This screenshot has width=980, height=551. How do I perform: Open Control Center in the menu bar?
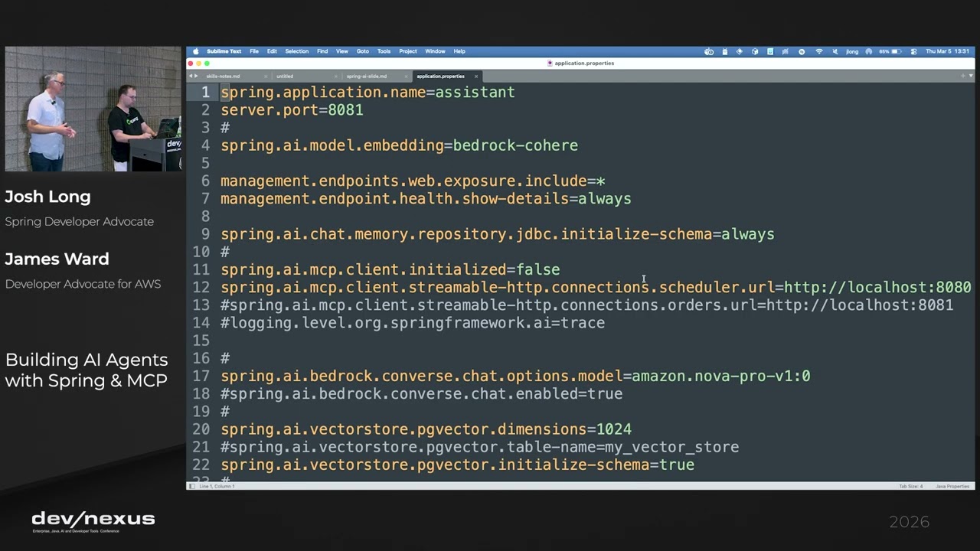(913, 51)
